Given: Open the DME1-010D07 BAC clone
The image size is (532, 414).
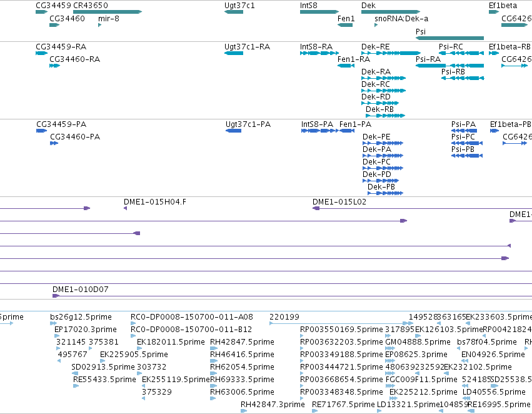Looking at the screenshot, I should pyautogui.click(x=292, y=296).
